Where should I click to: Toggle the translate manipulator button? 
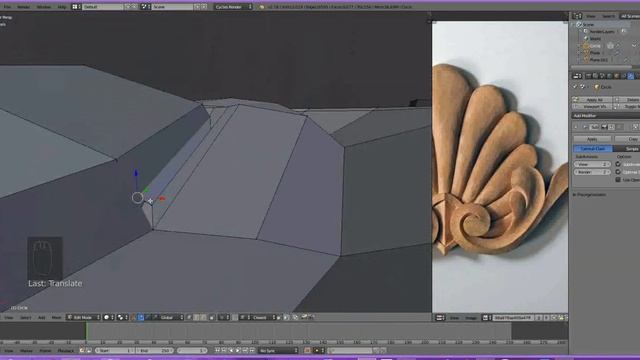141,318
